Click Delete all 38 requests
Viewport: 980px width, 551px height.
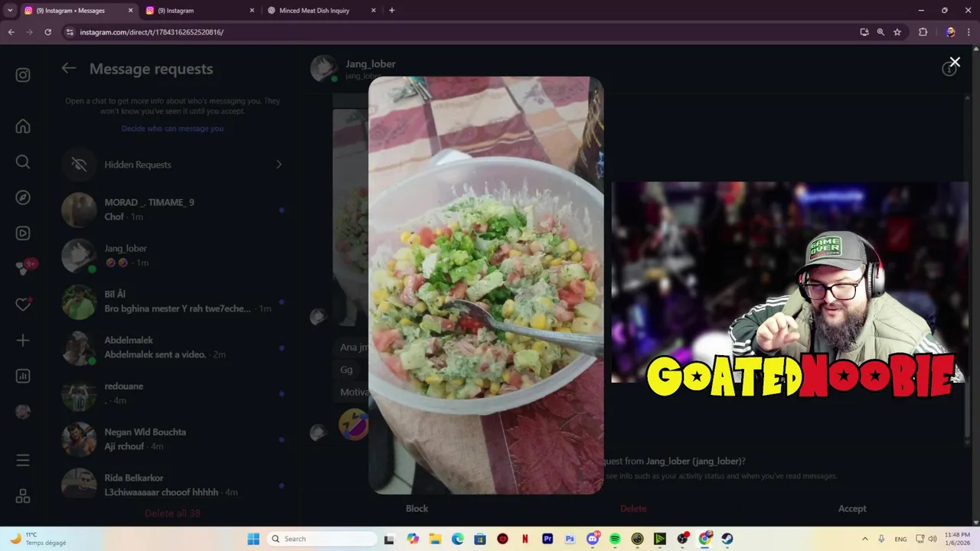tap(172, 514)
